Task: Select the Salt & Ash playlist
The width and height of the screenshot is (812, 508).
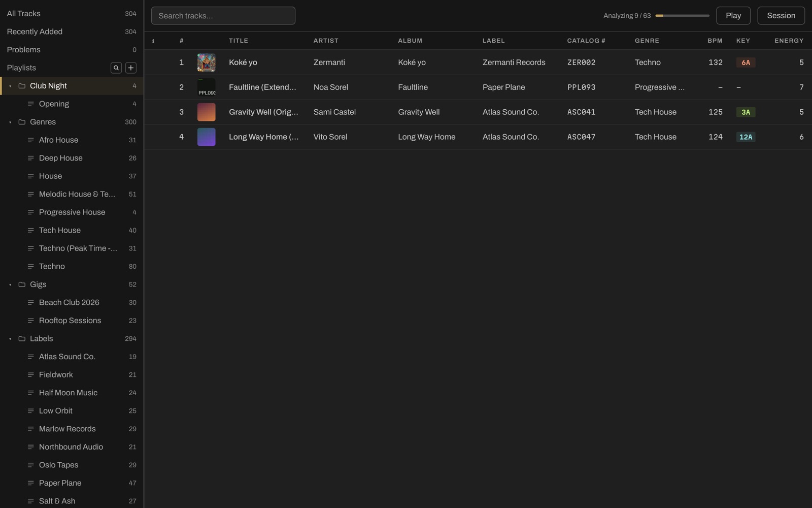Action: (x=72, y=501)
